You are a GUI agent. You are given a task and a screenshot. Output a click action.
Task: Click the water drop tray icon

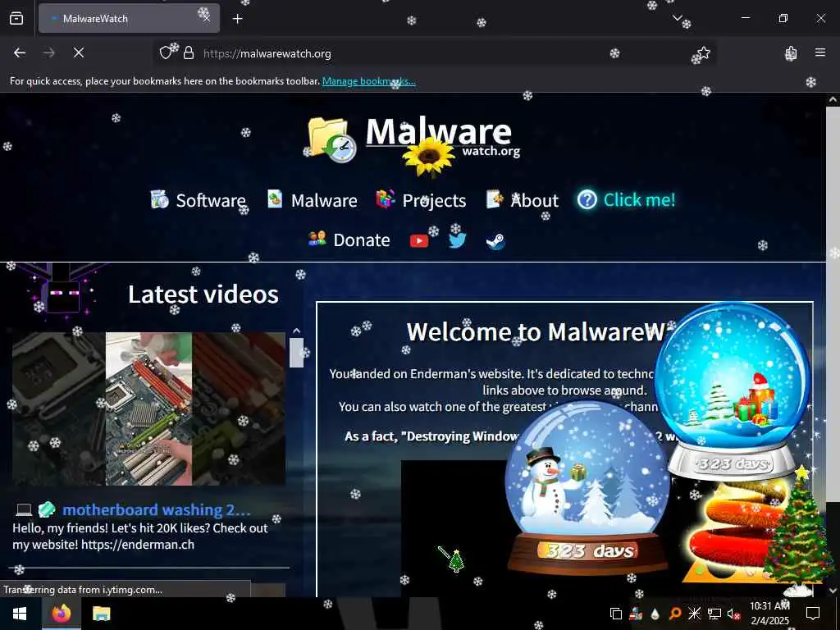pyautogui.click(x=655, y=614)
